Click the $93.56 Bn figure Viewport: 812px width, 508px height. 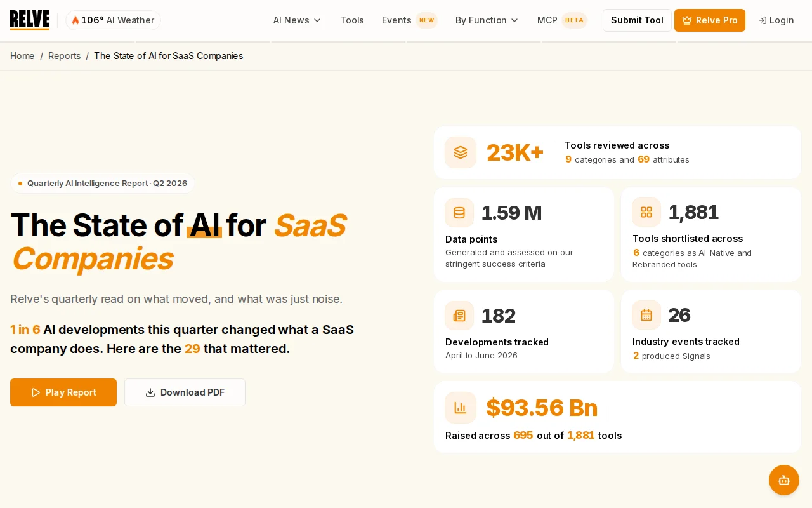tap(542, 408)
